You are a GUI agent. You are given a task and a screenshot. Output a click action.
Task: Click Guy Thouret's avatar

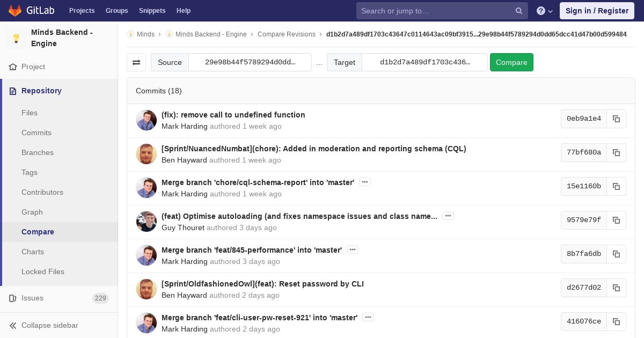pyautogui.click(x=147, y=222)
